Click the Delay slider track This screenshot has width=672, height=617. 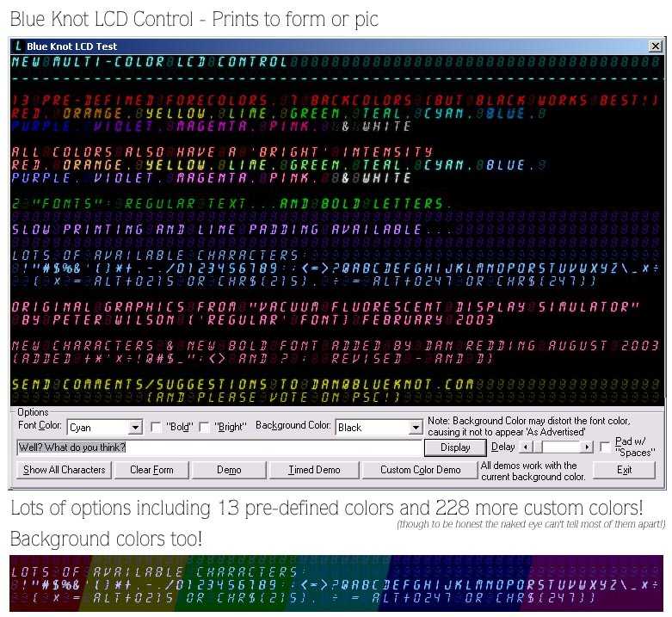564,447
